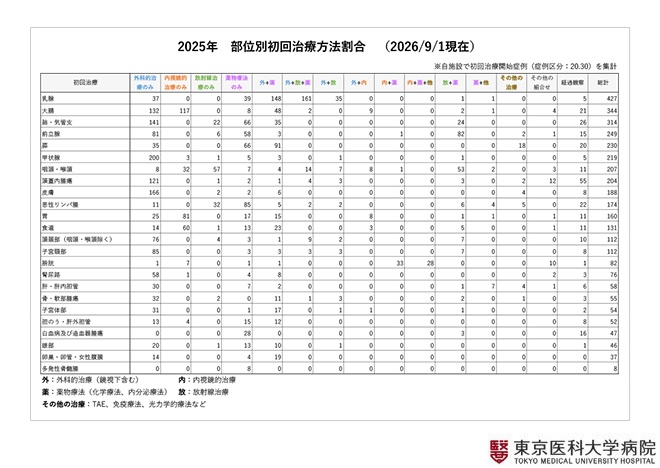Click the 外+放 column header
The image size is (660, 468).
click(x=328, y=82)
